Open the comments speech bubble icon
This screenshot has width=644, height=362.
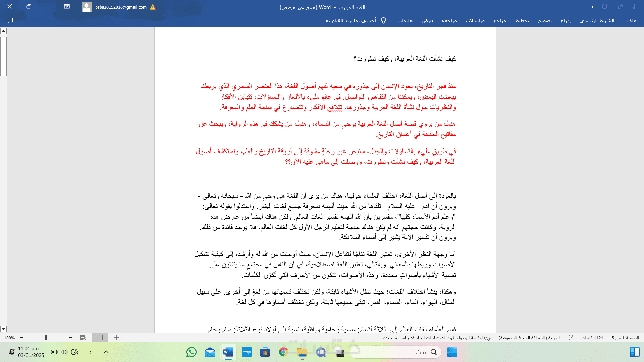pyautogui.click(x=10, y=21)
